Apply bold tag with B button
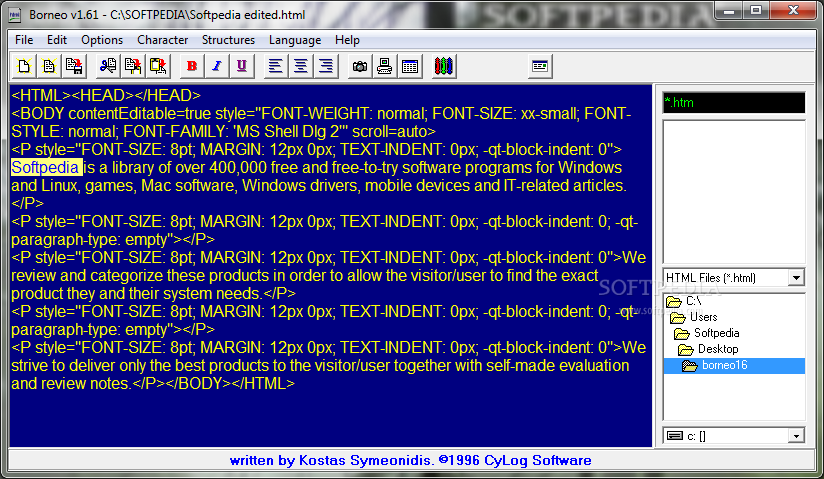Screen dimensions: 824x479 pos(192,66)
